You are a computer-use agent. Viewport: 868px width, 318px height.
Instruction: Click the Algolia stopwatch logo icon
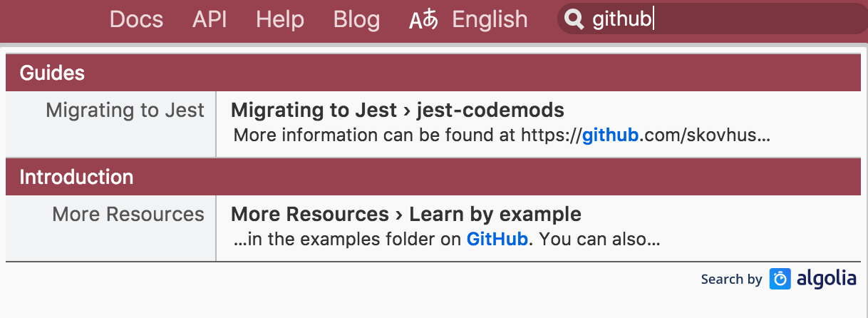coord(780,279)
